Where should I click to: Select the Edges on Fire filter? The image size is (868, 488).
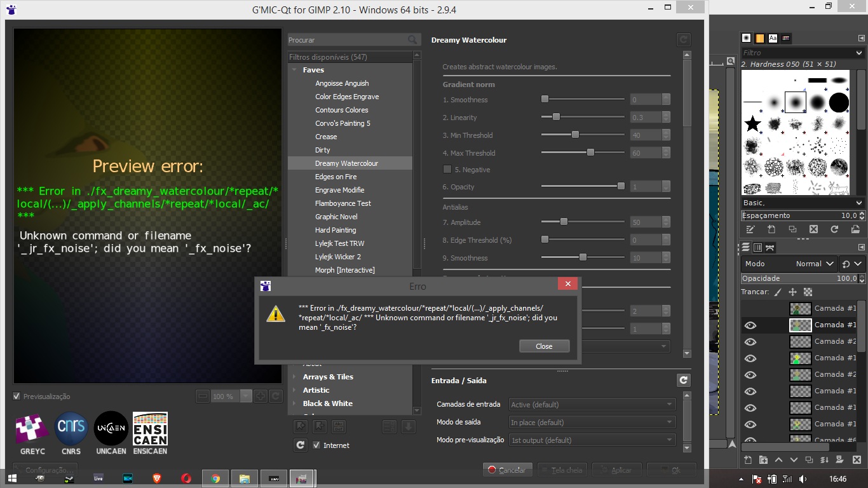point(336,177)
